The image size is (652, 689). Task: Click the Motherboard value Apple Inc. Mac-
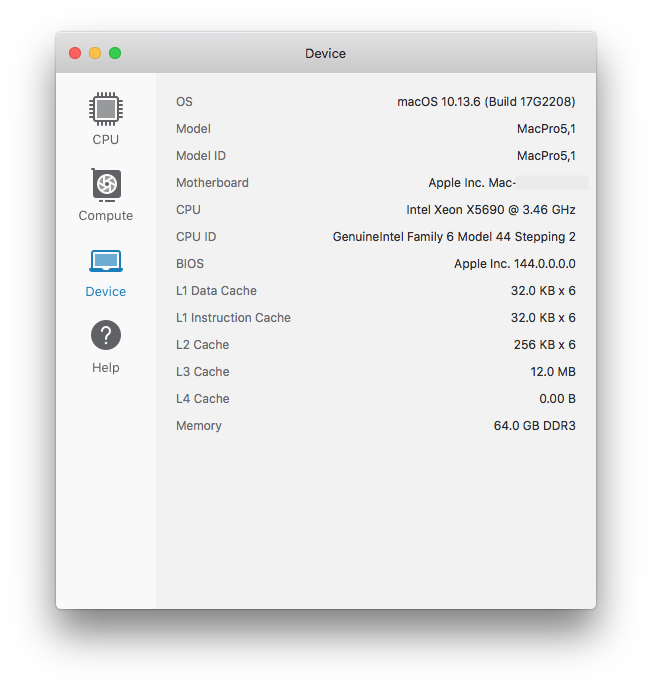(x=472, y=183)
